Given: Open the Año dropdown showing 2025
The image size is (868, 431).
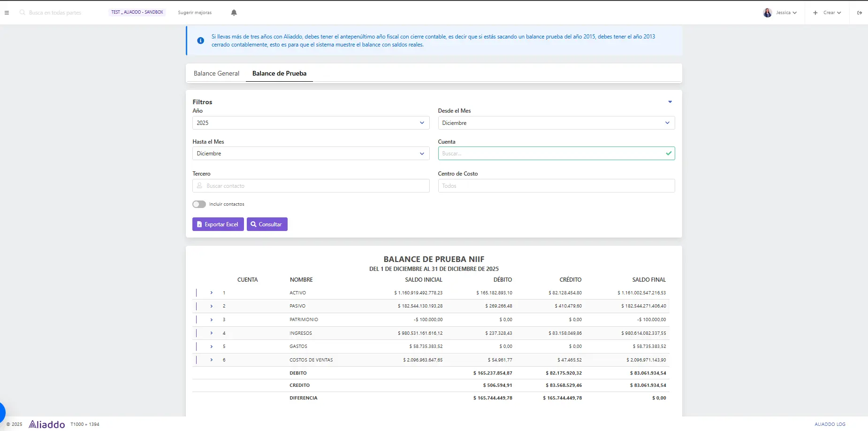Looking at the screenshot, I should tap(311, 123).
